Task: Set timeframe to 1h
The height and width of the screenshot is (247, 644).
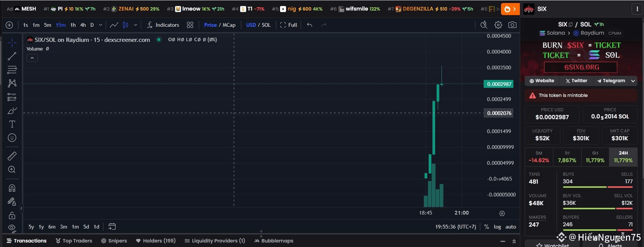Action: point(73,25)
